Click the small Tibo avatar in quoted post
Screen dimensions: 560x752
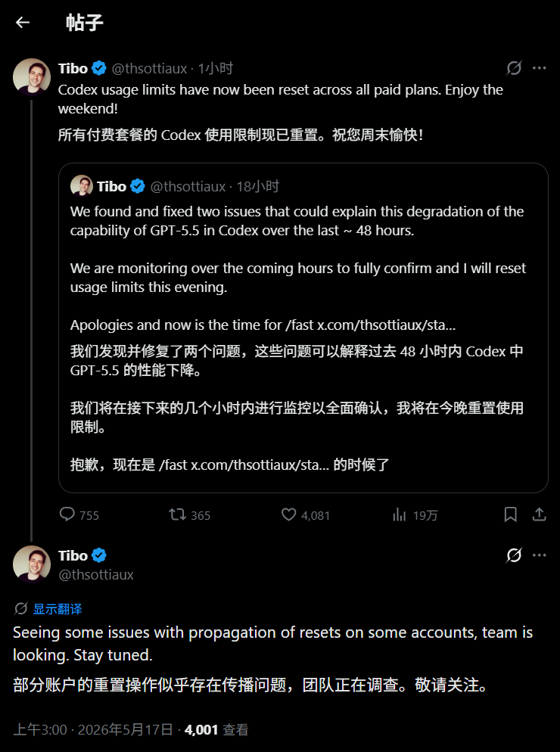[82, 186]
